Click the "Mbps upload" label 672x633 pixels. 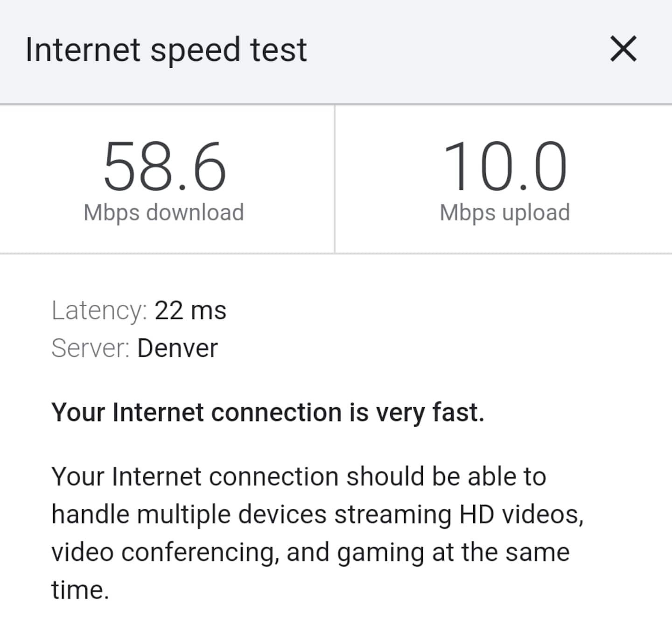(x=504, y=213)
